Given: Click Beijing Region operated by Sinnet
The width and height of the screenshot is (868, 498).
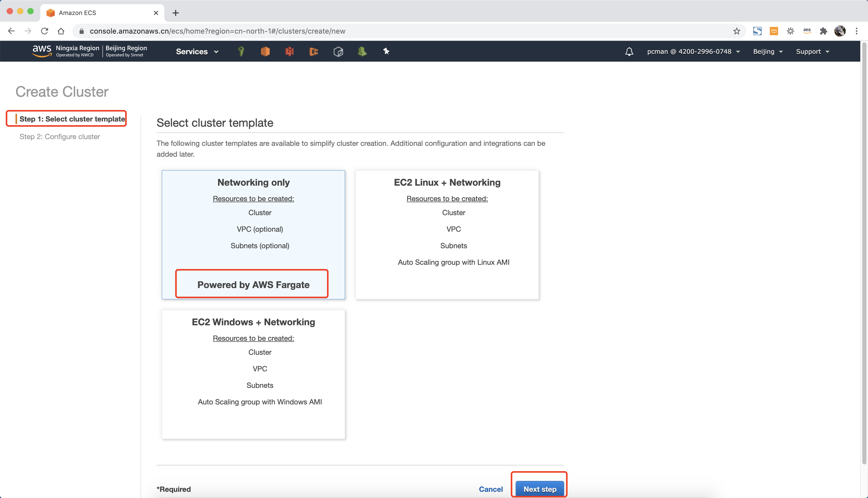Looking at the screenshot, I should pos(126,51).
